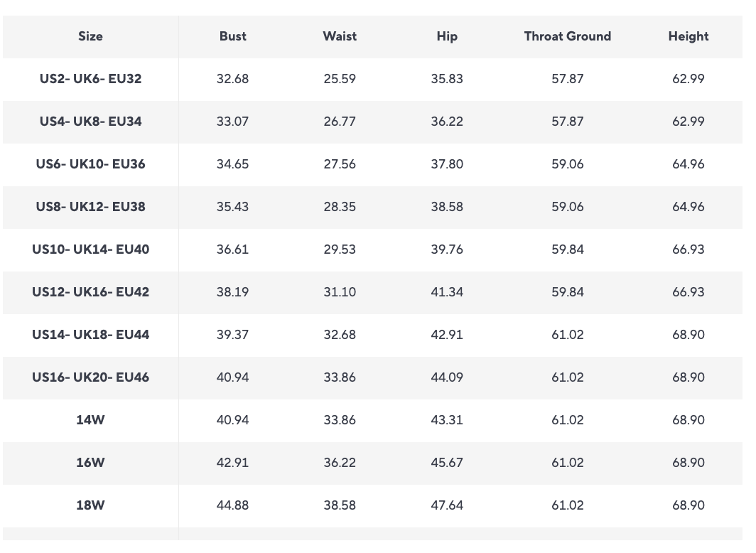This screenshot has width=756, height=553.
Task: Click the Waist column header
Action: tap(340, 36)
